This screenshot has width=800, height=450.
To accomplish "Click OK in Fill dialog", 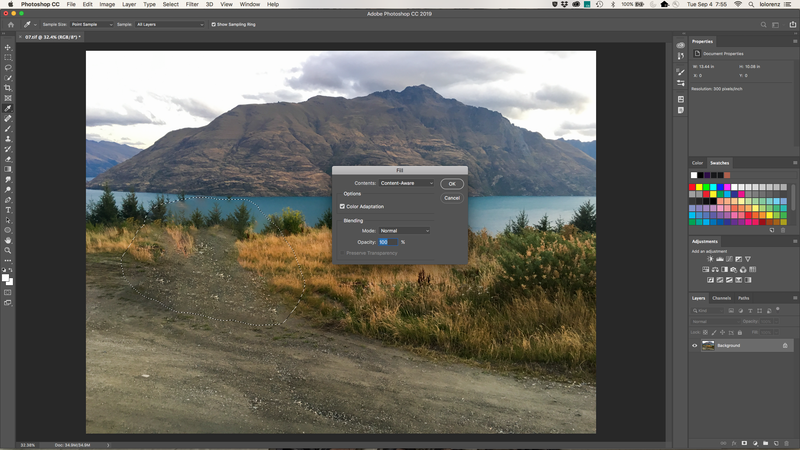I will click(x=452, y=184).
